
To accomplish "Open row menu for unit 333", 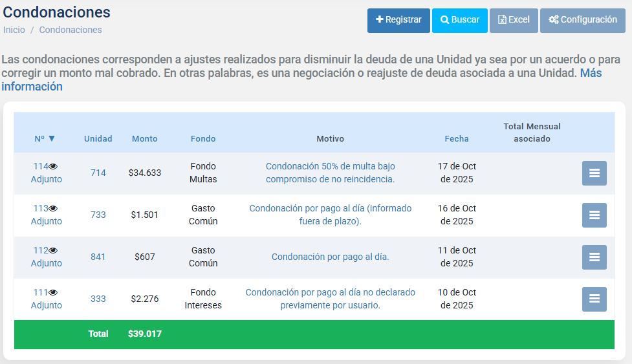I will (x=594, y=299).
